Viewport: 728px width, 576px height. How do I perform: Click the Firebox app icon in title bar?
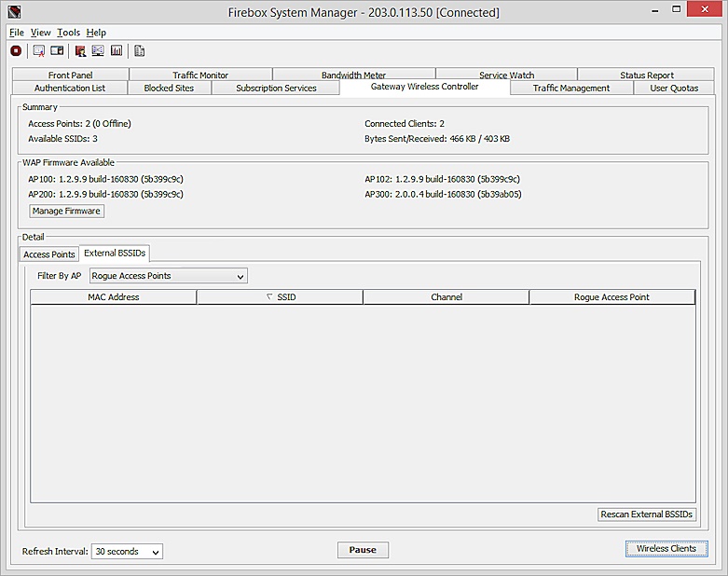click(14, 11)
